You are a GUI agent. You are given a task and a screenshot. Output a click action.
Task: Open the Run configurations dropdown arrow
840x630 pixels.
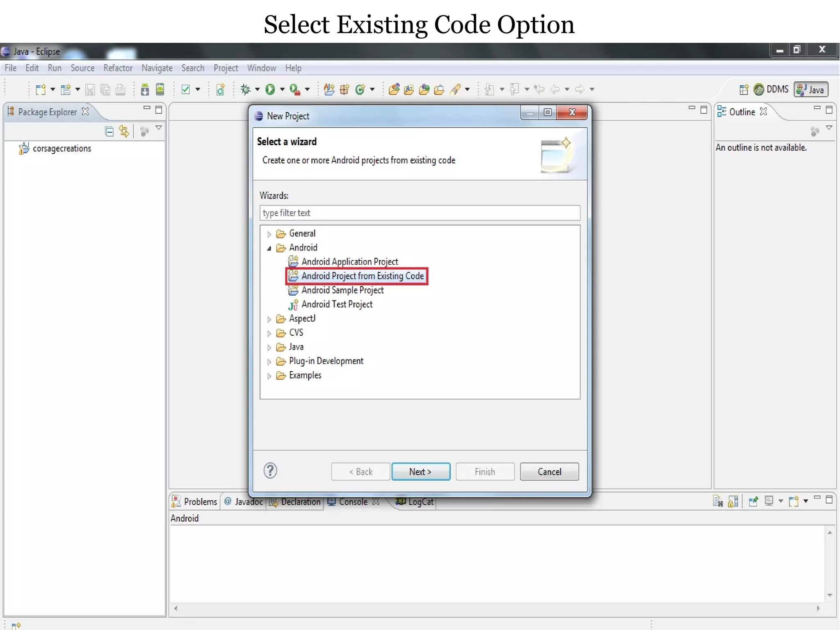coord(282,89)
